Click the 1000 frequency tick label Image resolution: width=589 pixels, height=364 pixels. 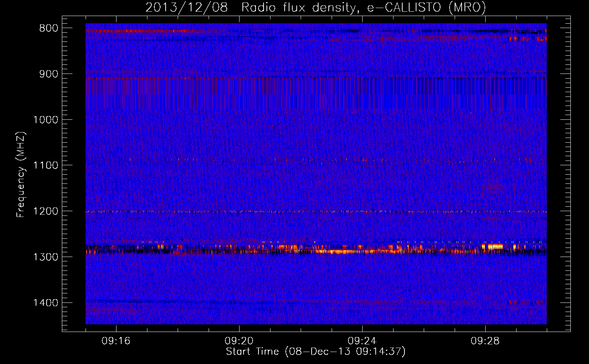tap(46, 120)
